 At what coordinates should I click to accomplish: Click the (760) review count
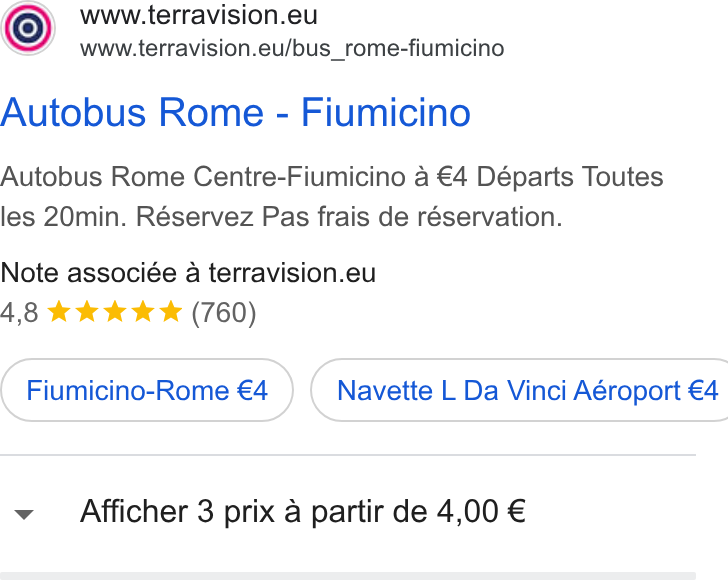coord(224,313)
